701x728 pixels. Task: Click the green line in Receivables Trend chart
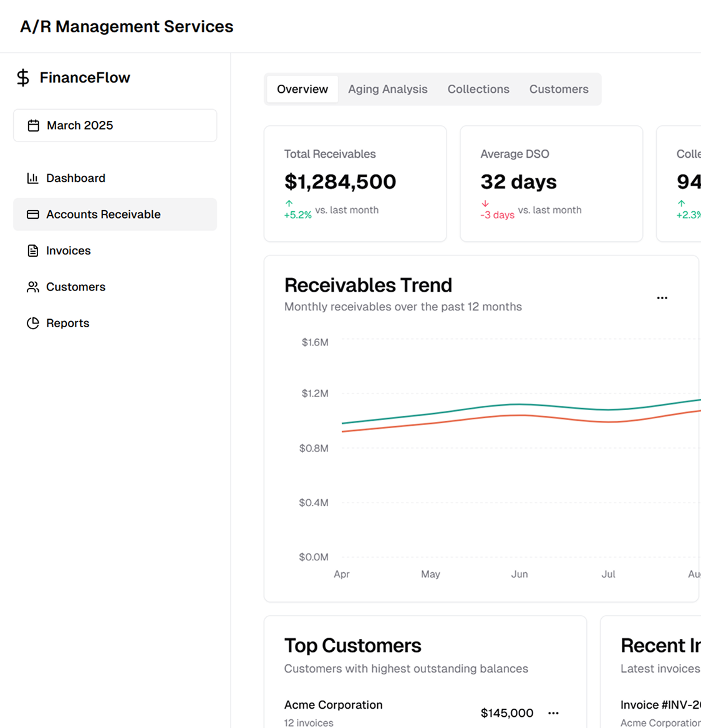tap(518, 405)
